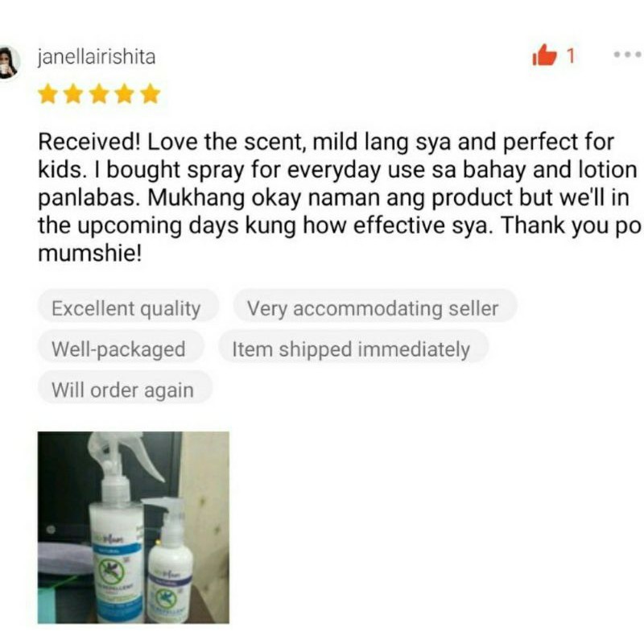Screen dimensions: 644x644
Task: Open username janellairishita profile
Action: [x=97, y=56]
